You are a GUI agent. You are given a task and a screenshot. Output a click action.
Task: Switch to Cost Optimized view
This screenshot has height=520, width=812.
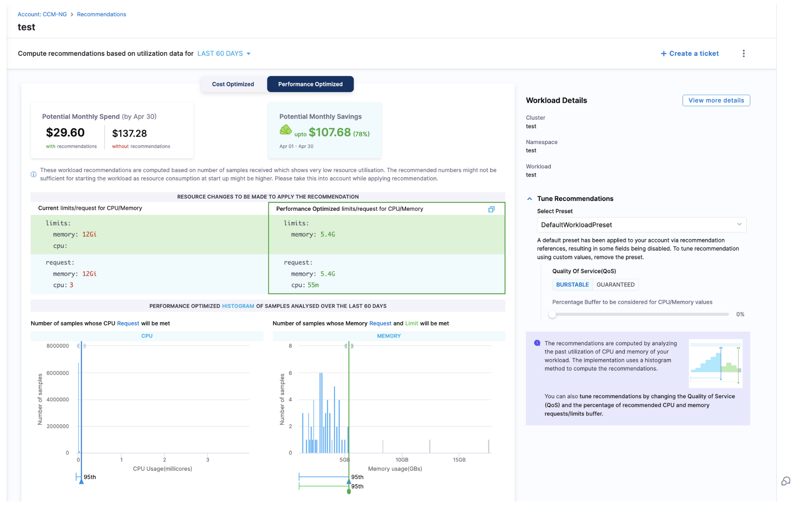233,84
